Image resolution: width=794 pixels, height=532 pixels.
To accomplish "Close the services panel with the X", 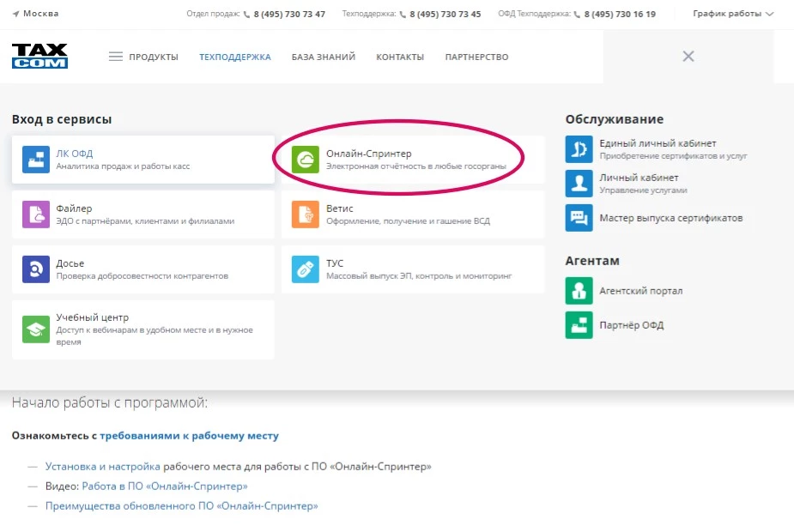I will 688,56.
